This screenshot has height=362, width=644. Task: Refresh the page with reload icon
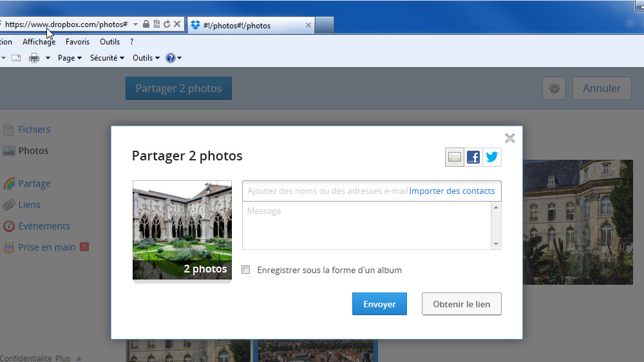(167, 24)
